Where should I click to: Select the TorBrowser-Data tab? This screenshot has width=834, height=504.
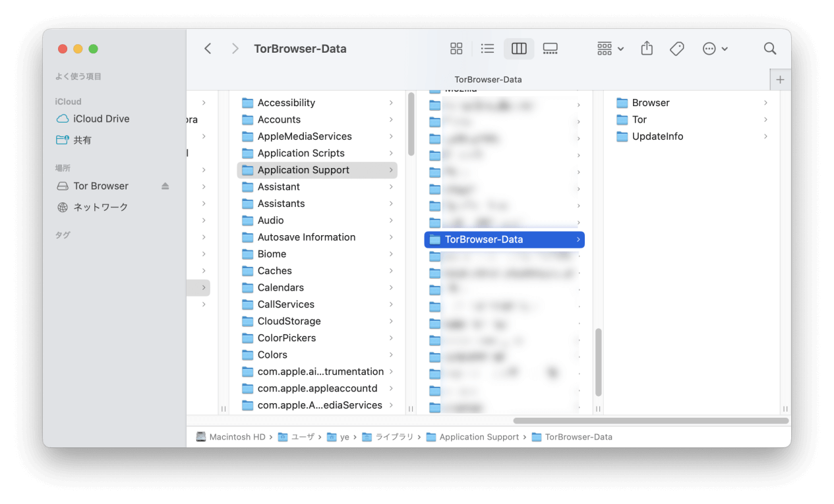coord(488,80)
